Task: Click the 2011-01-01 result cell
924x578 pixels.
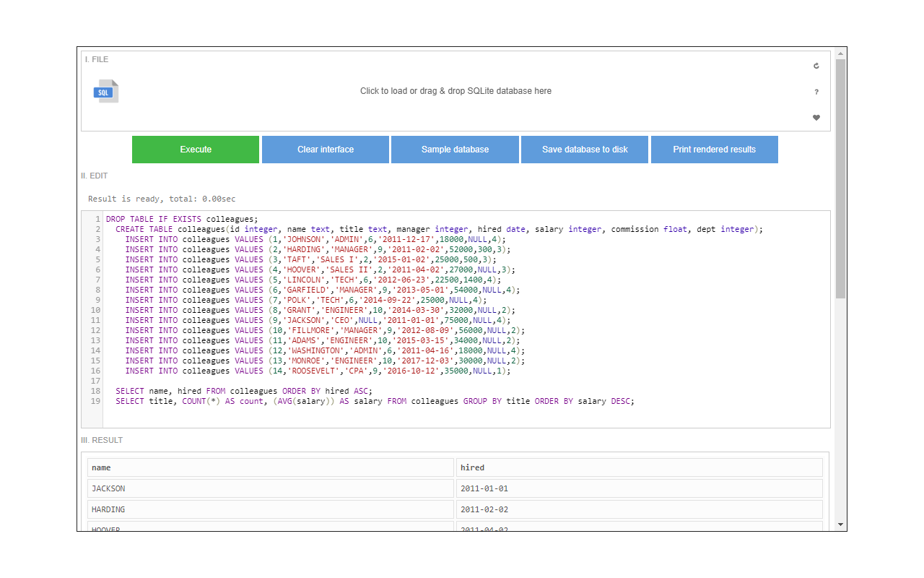Action: 640,488
